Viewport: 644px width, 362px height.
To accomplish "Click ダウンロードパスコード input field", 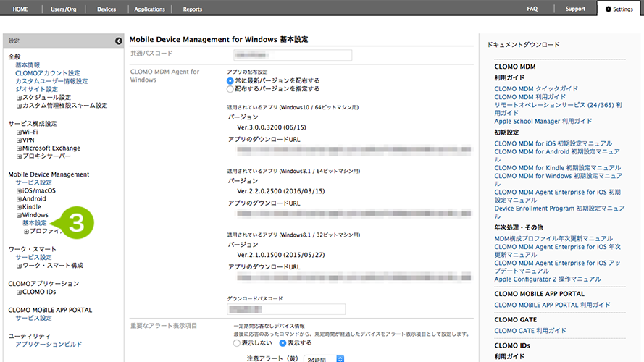I will (x=286, y=309).
